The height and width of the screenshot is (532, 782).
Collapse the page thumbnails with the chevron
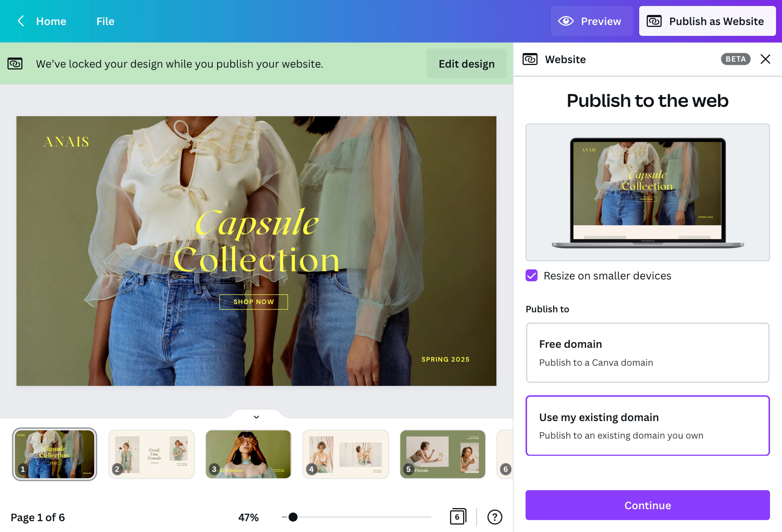pyautogui.click(x=256, y=417)
